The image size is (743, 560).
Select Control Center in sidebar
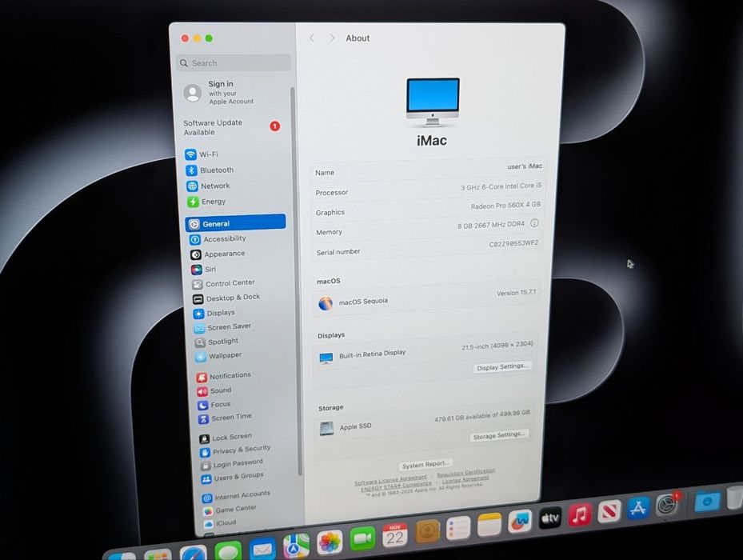[x=224, y=283]
